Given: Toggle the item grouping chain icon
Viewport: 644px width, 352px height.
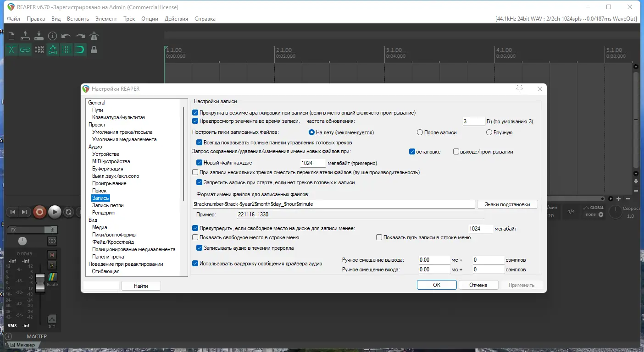Looking at the screenshot, I should click(25, 49).
